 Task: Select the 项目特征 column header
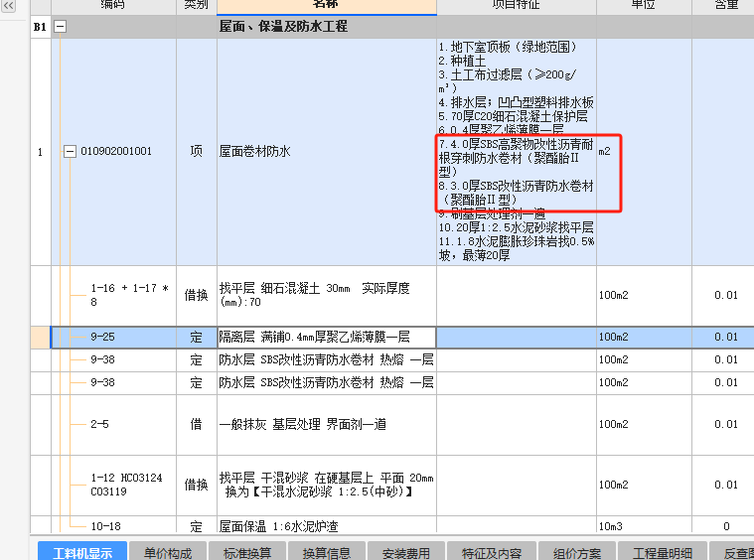517,6
